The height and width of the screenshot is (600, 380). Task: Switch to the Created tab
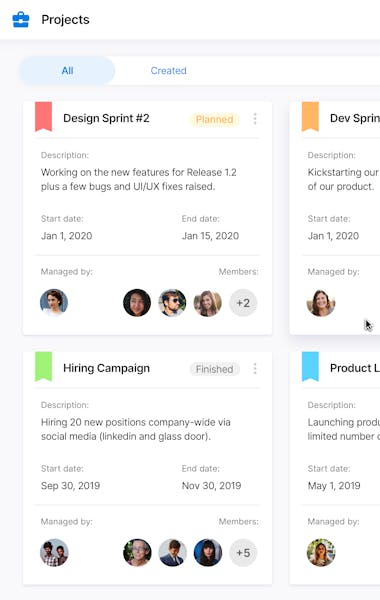(x=168, y=71)
